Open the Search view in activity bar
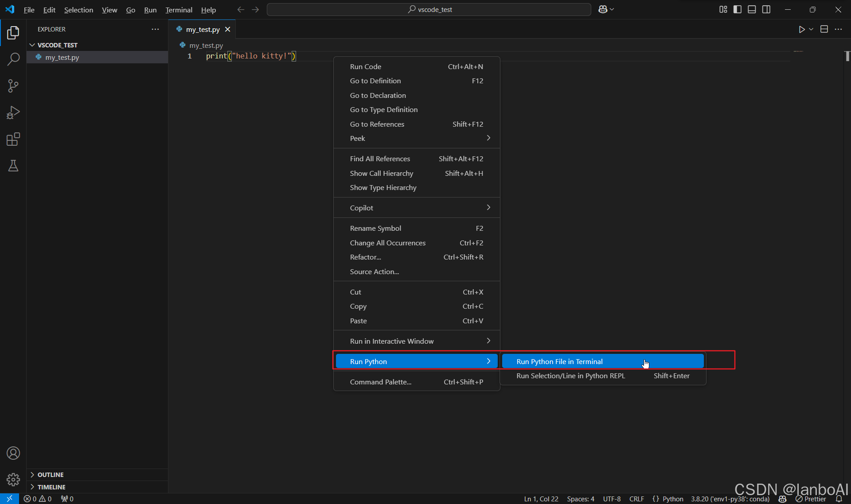851x504 pixels. [x=13, y=59]
